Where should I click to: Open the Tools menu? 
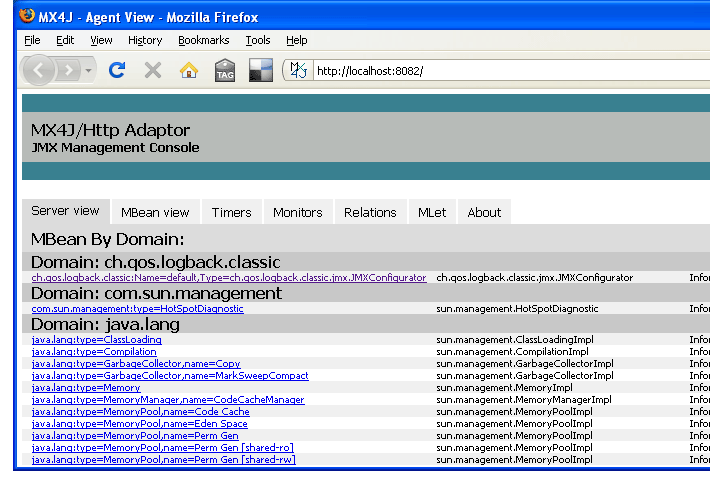click(x=258, y=40)
